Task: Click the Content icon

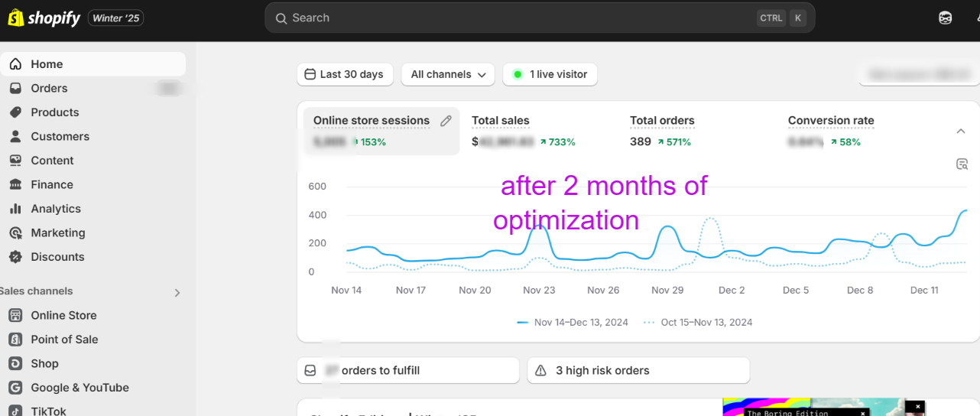Action: [x=15, y=161]
